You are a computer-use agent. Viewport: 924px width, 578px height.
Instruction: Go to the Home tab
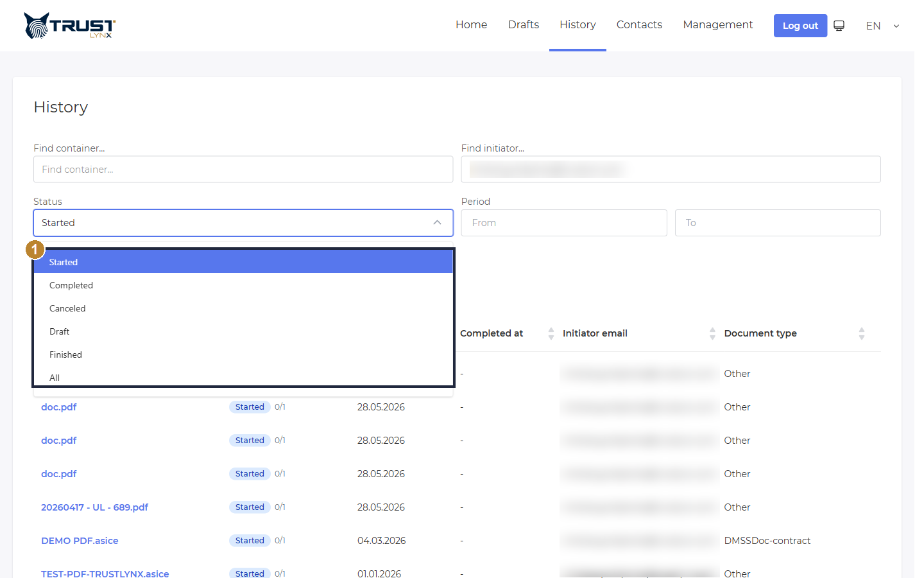(x=472, y=25)
